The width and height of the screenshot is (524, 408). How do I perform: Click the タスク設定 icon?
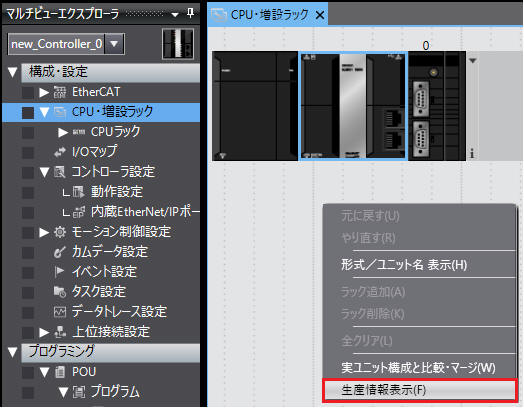[60, 292]
